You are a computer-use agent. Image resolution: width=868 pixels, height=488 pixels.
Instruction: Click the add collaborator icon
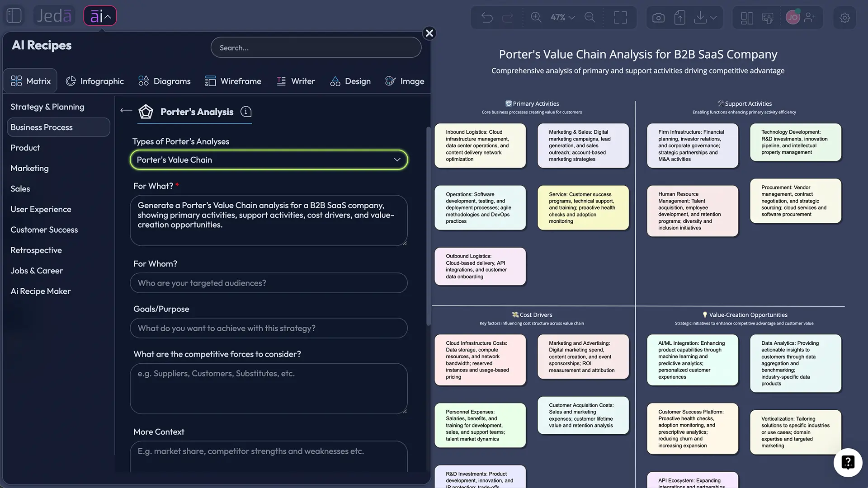(810, 18)
